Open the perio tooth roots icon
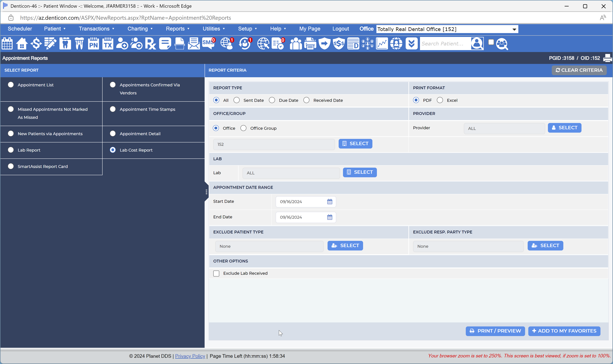This screenshot has height=364, width=613. pos(79,44)
